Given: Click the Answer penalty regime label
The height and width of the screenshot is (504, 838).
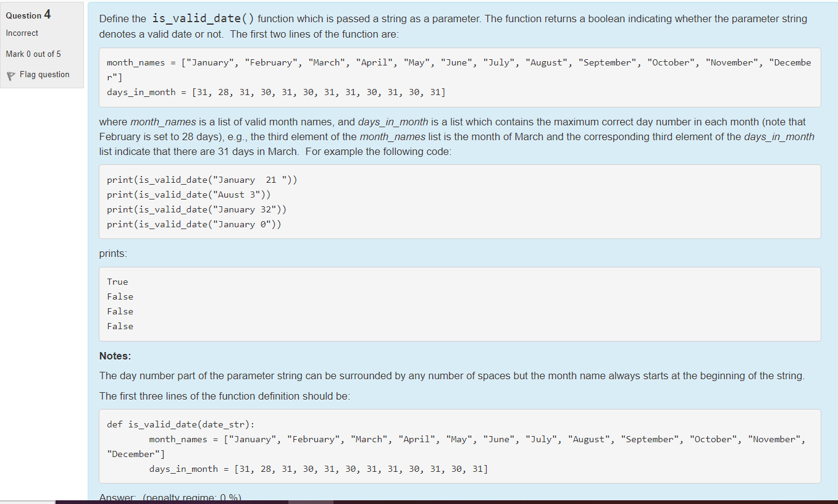Looking at the screenshot, I should (171, 497).
